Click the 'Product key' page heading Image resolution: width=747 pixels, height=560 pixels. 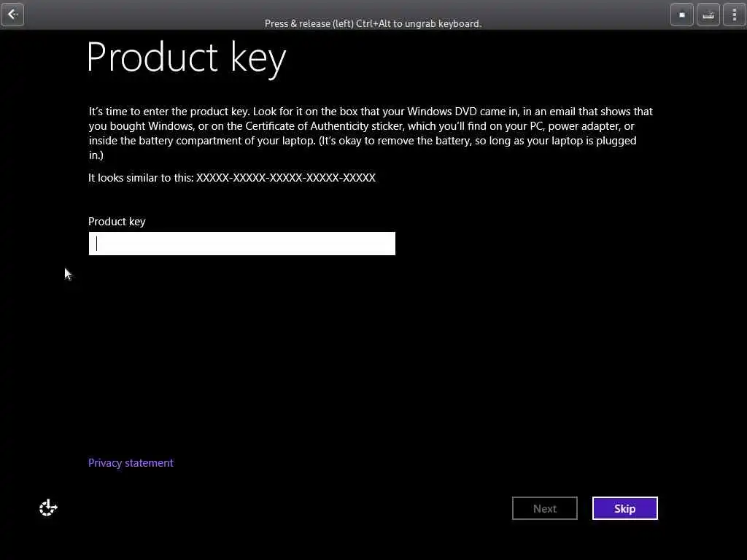[x=186, y=58]
